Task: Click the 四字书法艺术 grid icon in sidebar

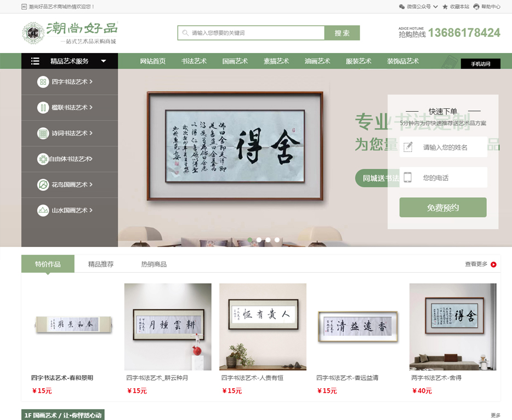Action: tap(43, 82)
